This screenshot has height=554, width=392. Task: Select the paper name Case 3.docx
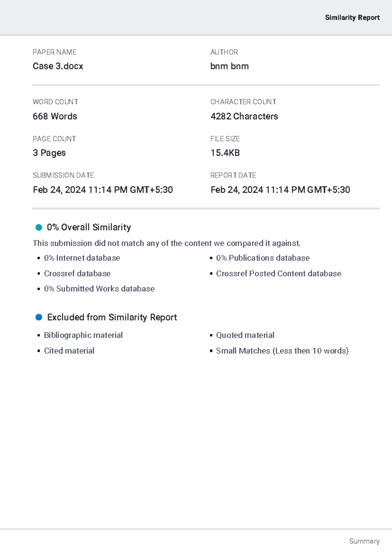(x=58, y=66)
